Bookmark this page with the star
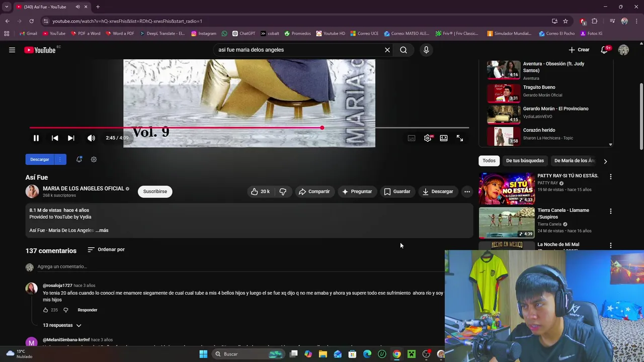The image size is (644, 362). pos(566,21)
